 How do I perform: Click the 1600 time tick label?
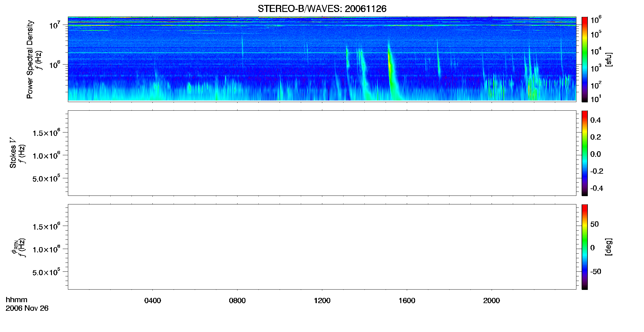click(407, 301)
